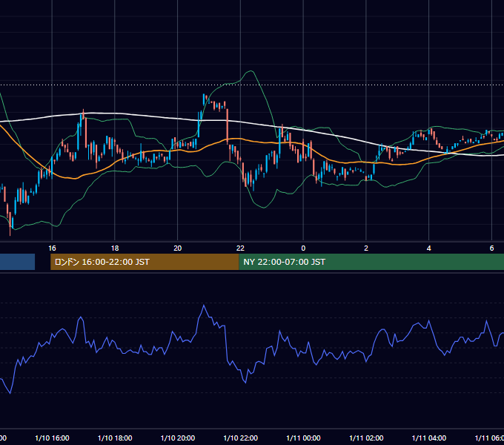504x445 pixels.
Task: Click the 18 hour label on the upper chart axis
Action: pyautogui.click(x=115, y=248)
